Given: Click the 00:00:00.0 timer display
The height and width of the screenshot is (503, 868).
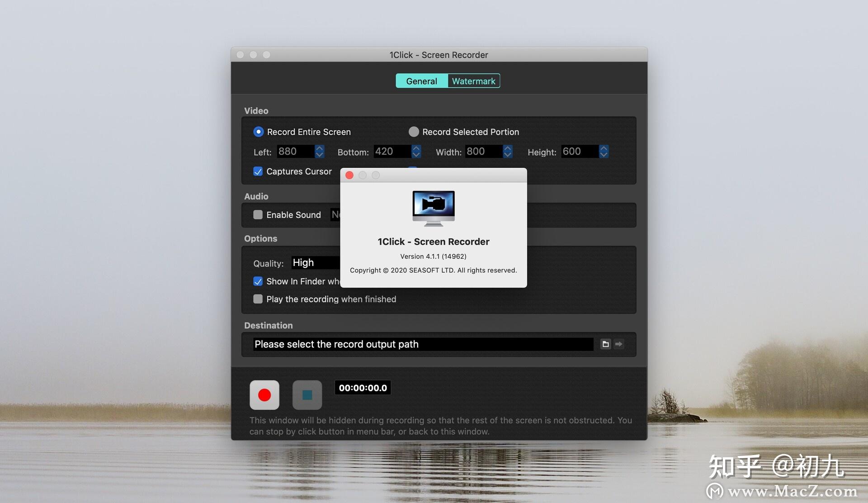Looking at the screenshot, I should click(363, 388).
